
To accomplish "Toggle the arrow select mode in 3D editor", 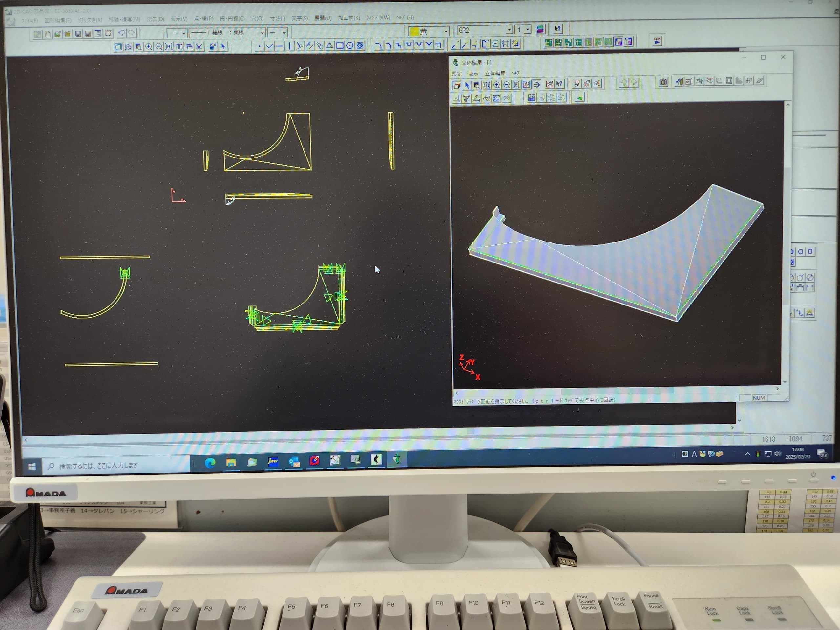I will pyautogui.click(x=467, y=85).
